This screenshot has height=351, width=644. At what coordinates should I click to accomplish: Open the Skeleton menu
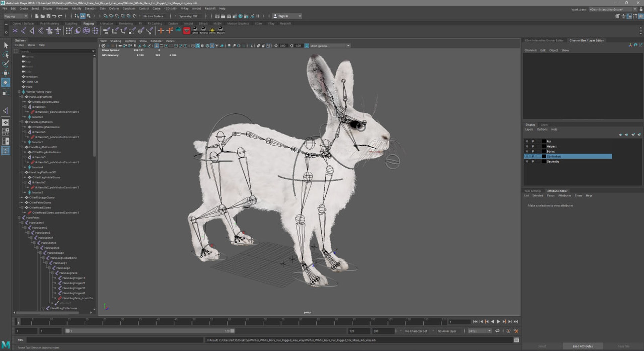(90, 8)
